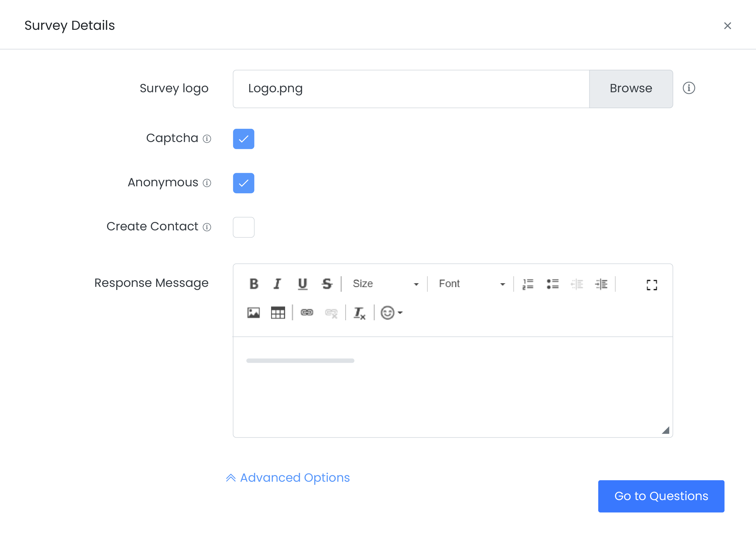Enable the Create Contact checkbox

[243, 227]
